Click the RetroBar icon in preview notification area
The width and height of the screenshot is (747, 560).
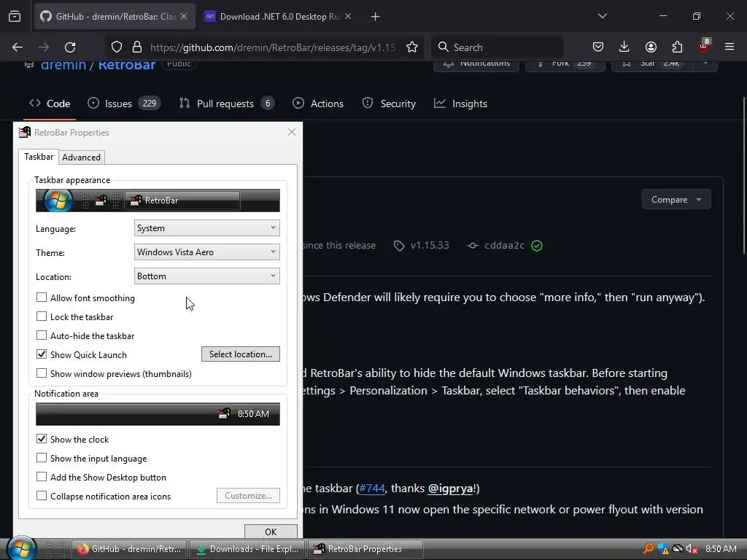[x=225, y=413]
